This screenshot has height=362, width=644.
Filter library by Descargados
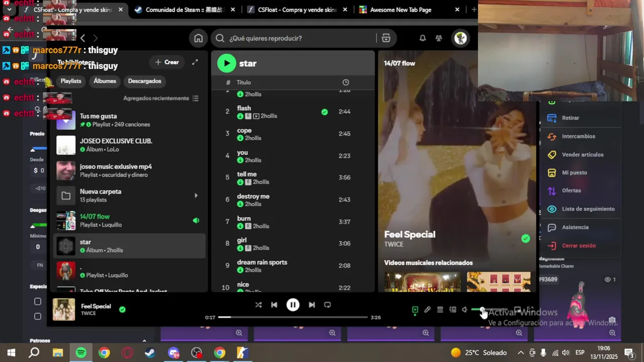tap(144, 81)
